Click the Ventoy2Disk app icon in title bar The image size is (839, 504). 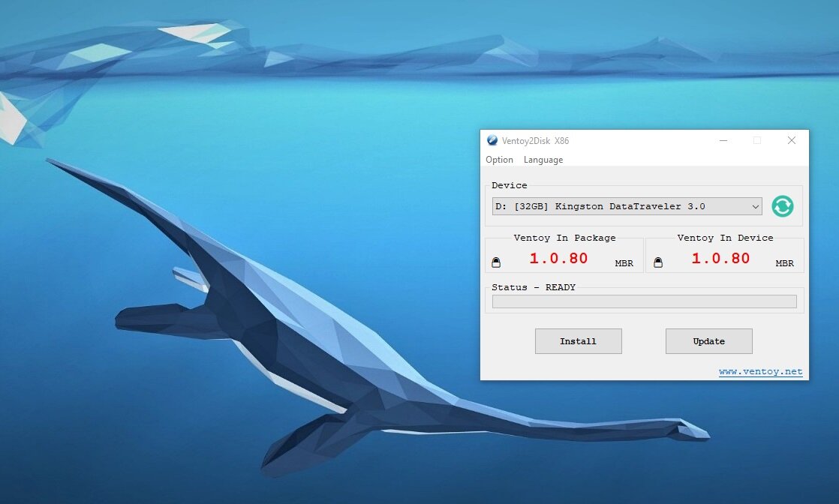coord(492,140)
